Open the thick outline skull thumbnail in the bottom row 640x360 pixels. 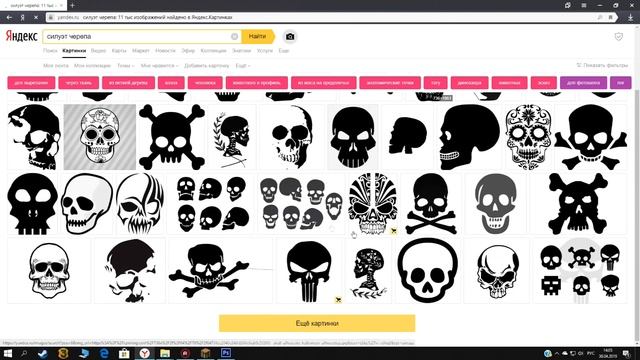[427, 271]
